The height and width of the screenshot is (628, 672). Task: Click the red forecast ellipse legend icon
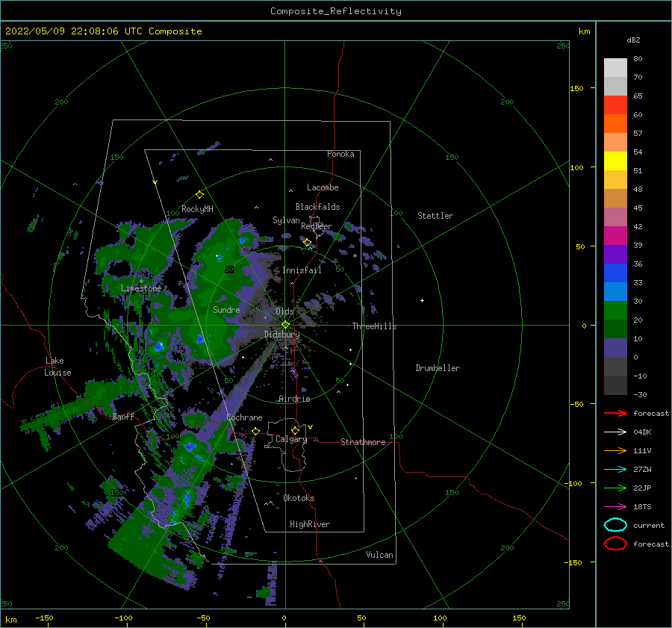point(615,544)
